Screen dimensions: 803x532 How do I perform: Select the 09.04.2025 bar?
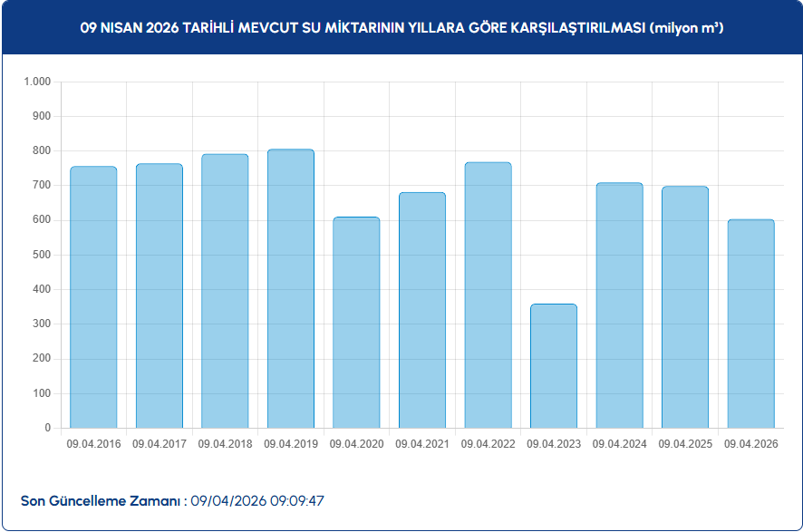pyautogui.click(x=685, y=307)
